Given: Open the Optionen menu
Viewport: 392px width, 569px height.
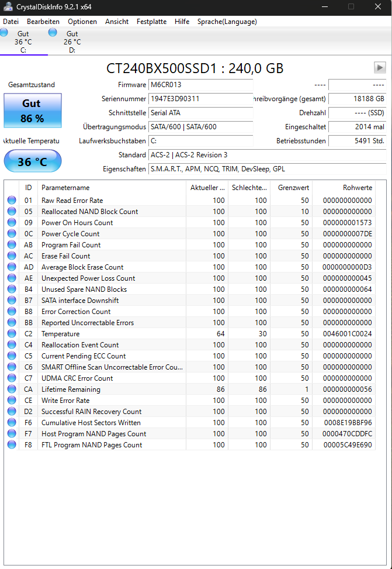Looking at the screenshot, I should click(82, 22).
